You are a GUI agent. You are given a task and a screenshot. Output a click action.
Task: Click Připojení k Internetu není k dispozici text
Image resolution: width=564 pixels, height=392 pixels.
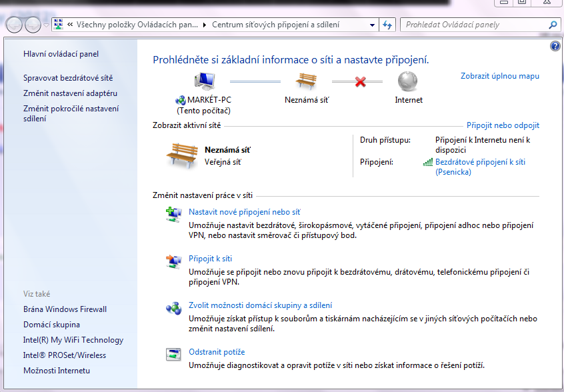[483, 145]
